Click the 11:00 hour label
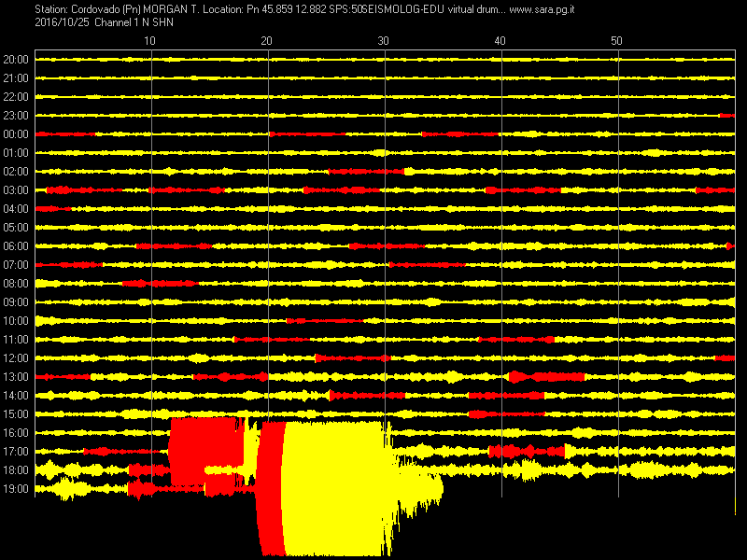The height and width of the screenshot is (560, 747). 16,340
